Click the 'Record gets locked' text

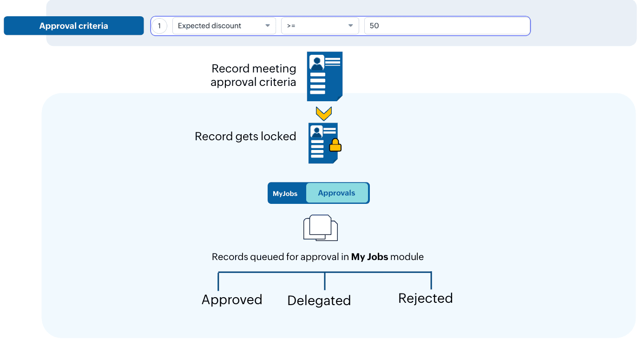coord(245,137)
